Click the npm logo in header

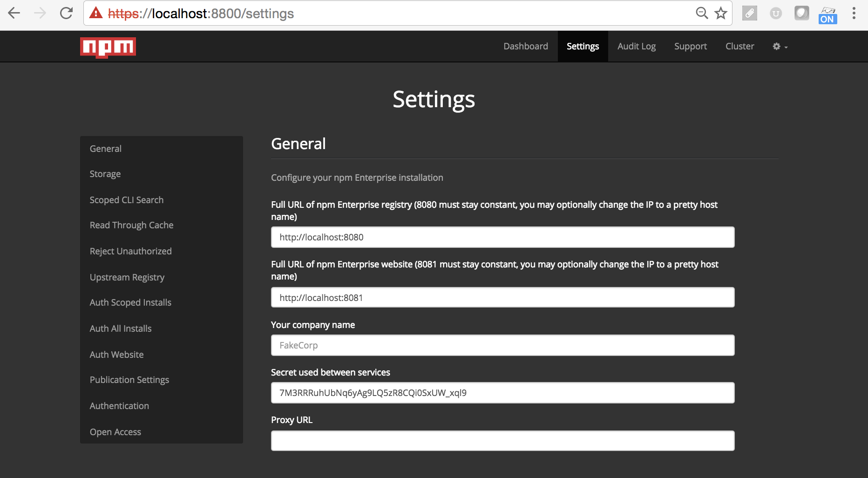click(x=108, y=47)
